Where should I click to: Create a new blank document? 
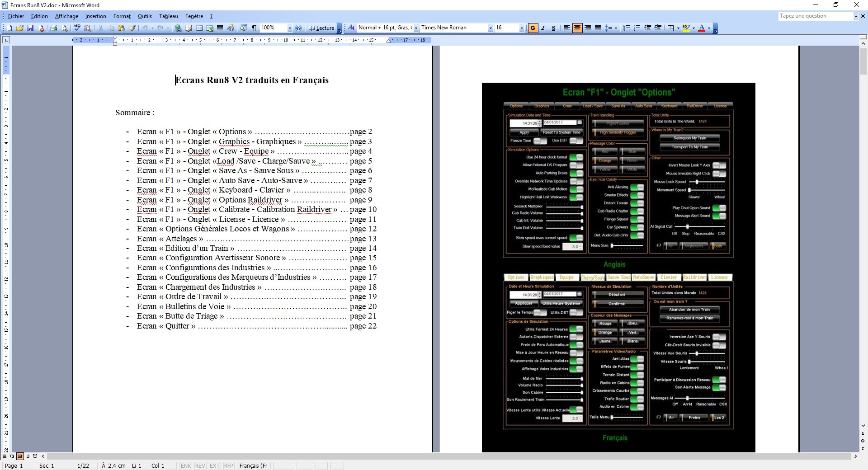[9, 28]
